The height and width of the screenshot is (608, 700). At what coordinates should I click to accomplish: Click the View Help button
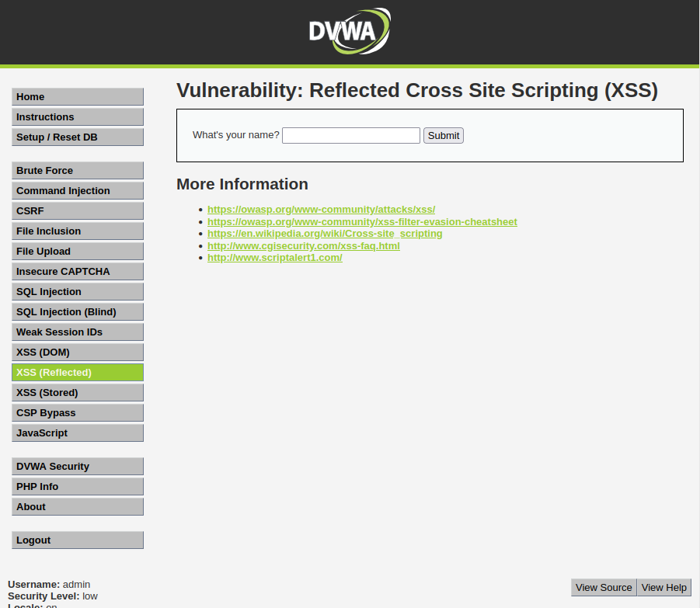[663, 588]
